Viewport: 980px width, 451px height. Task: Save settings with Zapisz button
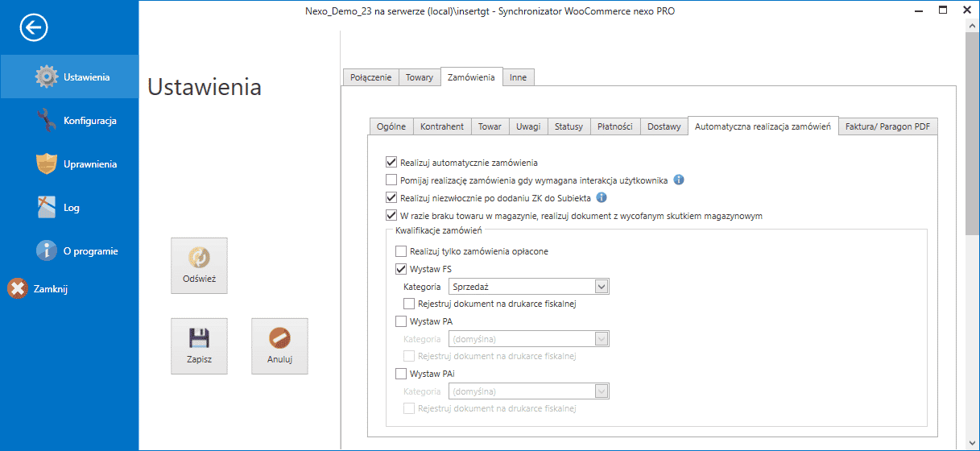(199, 346)
